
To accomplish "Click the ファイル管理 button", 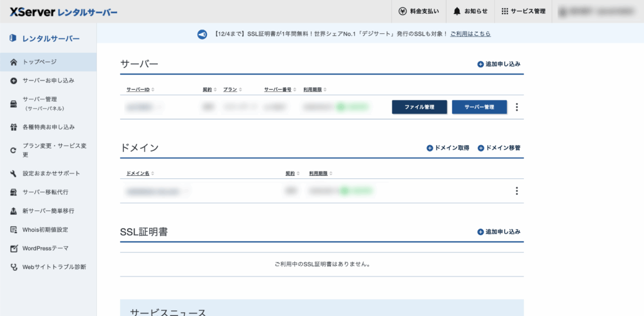I will (x=419, y=107).
